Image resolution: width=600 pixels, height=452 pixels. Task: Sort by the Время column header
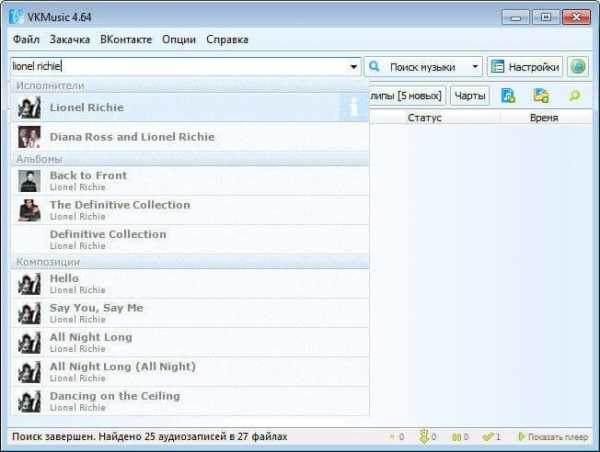coord(544,117)
